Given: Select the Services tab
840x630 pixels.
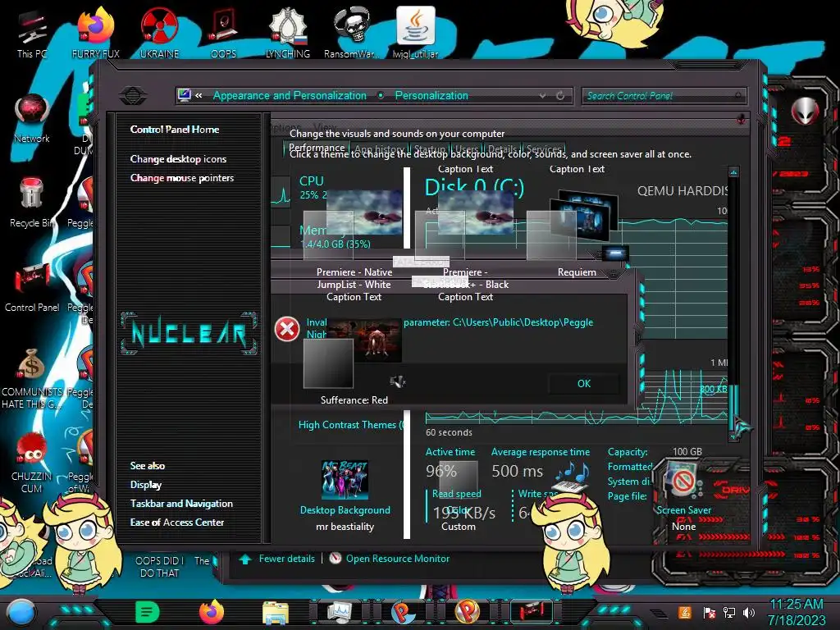Looking at the screenshot, I should [543, 149].
